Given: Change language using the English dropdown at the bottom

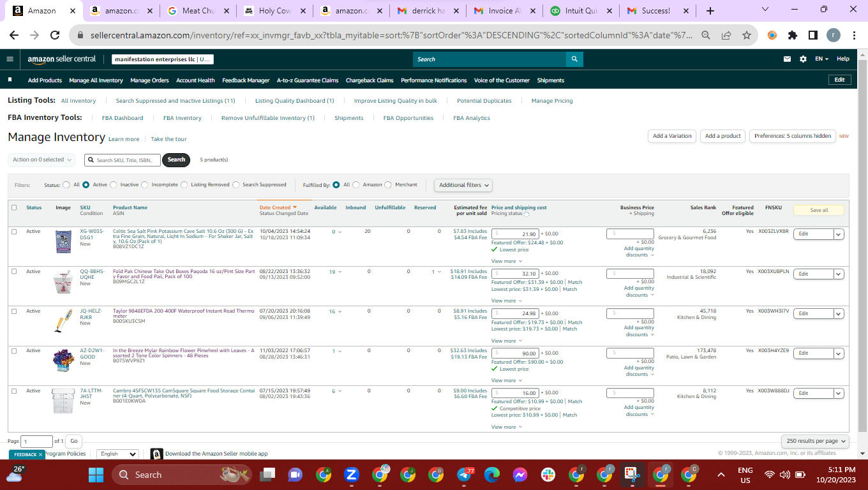Looking at the screenshot, I should pos(118,454).
